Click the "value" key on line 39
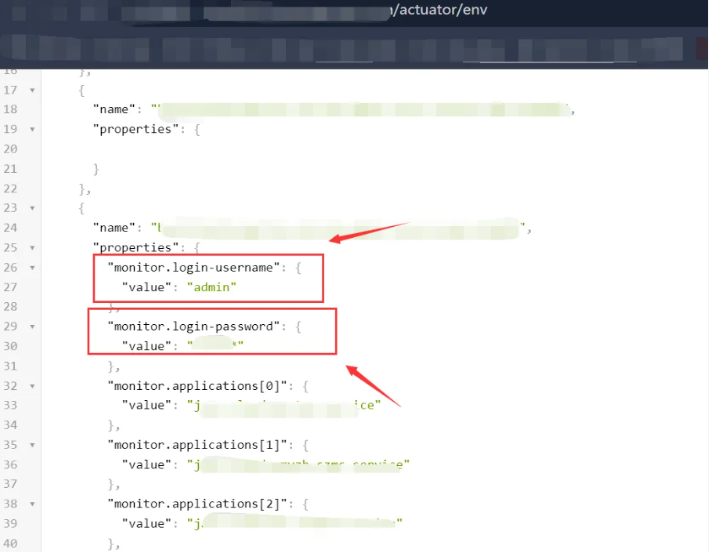The height and width of the screenshot is (552, 709). click(x=147, y=524)
